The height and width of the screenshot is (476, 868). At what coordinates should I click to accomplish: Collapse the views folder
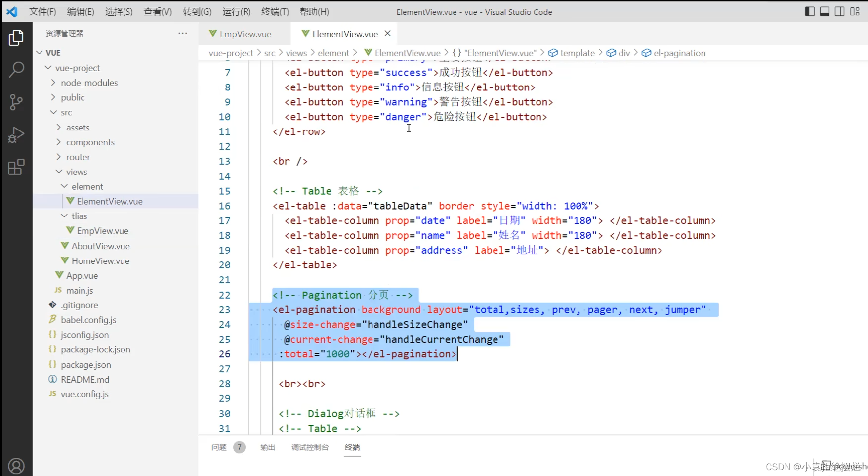pos(116,172)
